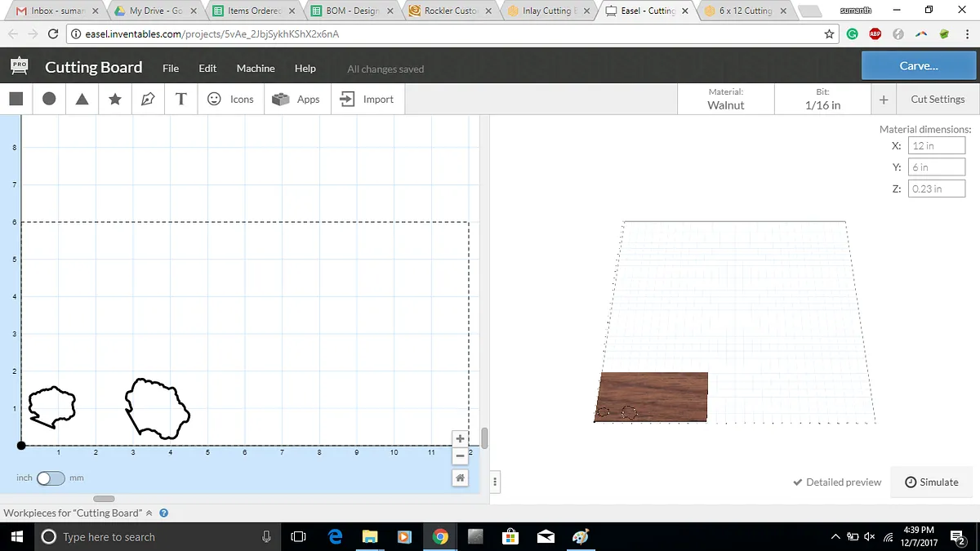Open the Icons library
Viewport: 980px width, 551px height.
coord(230,99)
